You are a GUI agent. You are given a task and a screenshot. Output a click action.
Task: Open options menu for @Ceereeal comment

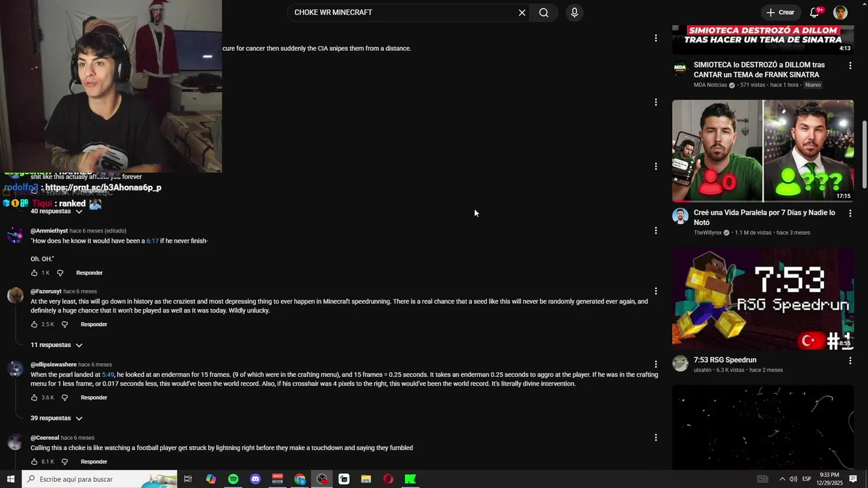[x=656, y=437]
